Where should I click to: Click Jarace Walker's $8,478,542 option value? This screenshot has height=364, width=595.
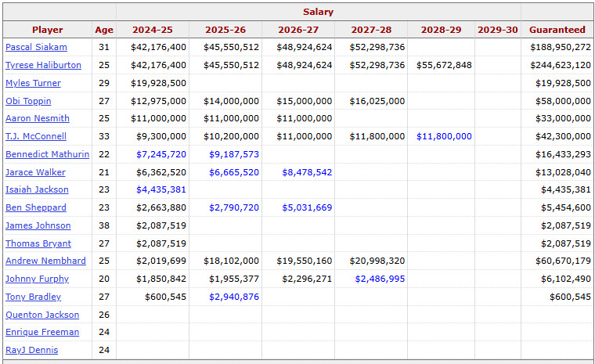[x=307, y=172]
